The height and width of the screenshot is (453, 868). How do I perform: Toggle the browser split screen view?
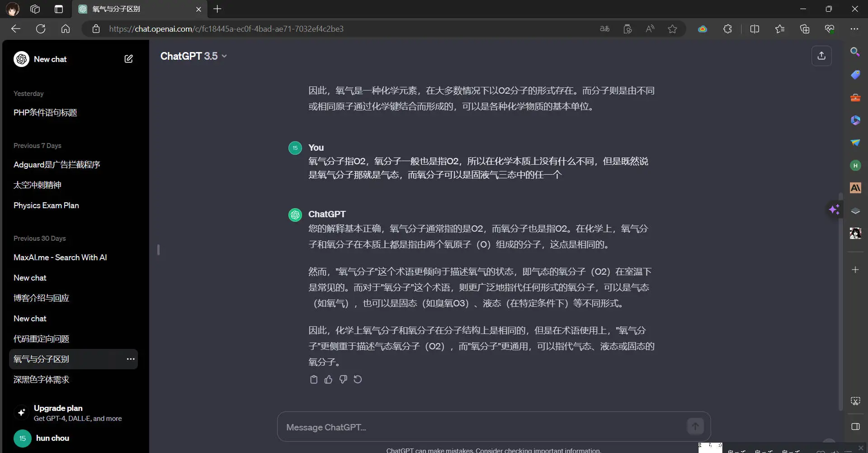coord(754,29)
